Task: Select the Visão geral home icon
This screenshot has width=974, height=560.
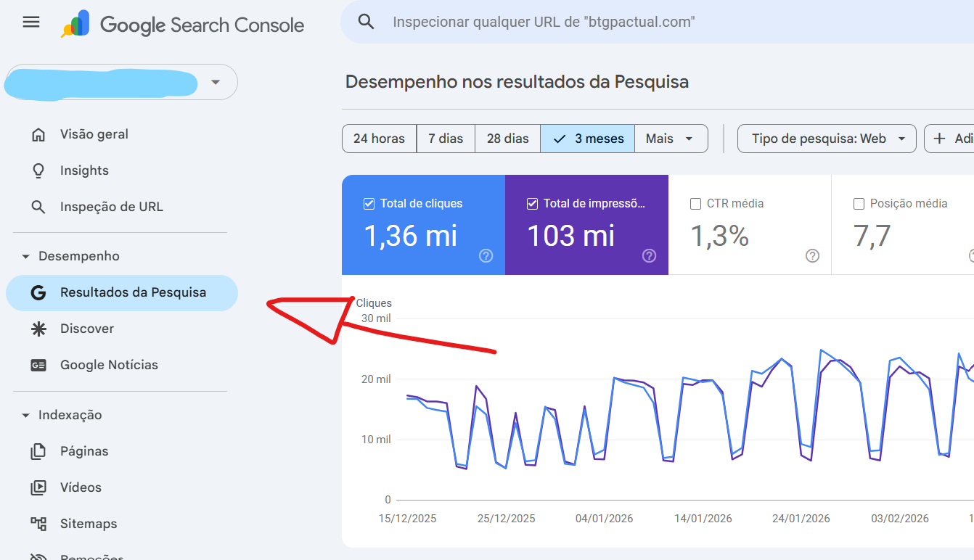Action: (x=38, y=133)
